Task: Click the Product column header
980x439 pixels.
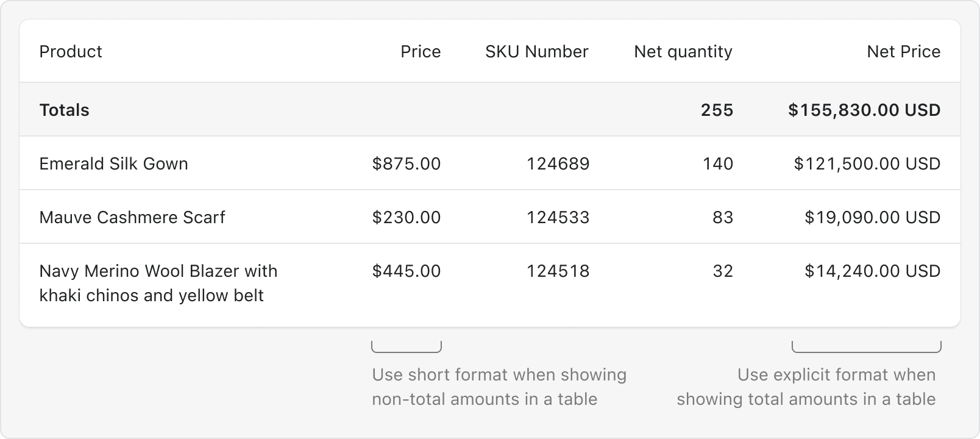Action: [x=71, y=51]
